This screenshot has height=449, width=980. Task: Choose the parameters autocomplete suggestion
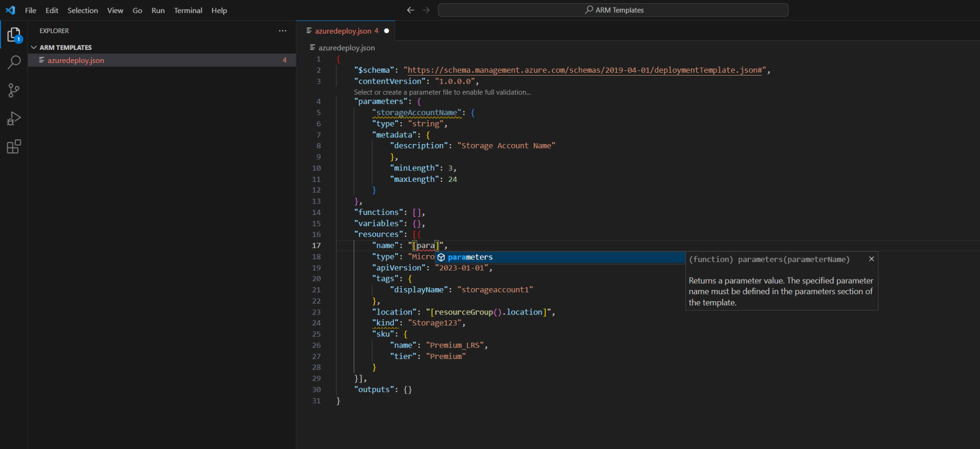click(470, 258)
